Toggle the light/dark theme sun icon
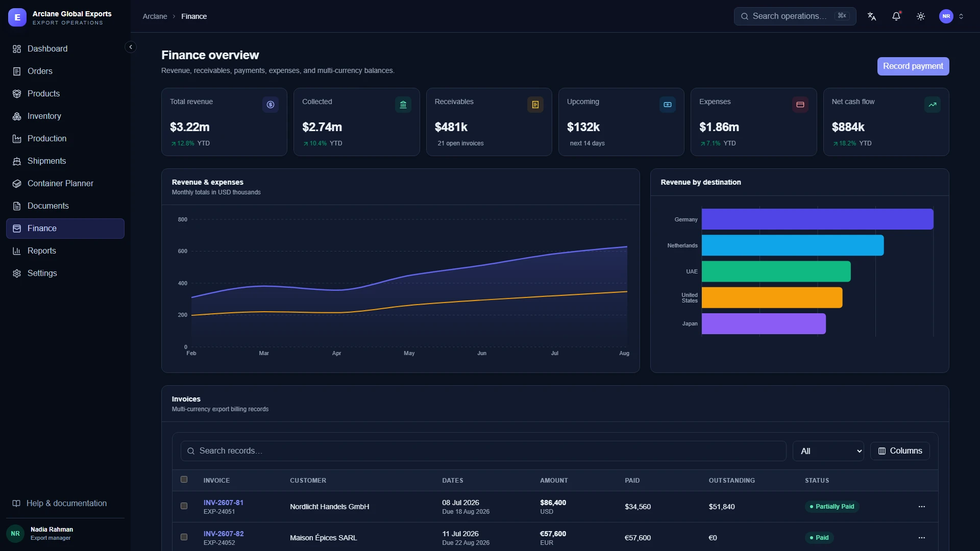Viewport: 980px width, 551px height. tap(921, 16)
